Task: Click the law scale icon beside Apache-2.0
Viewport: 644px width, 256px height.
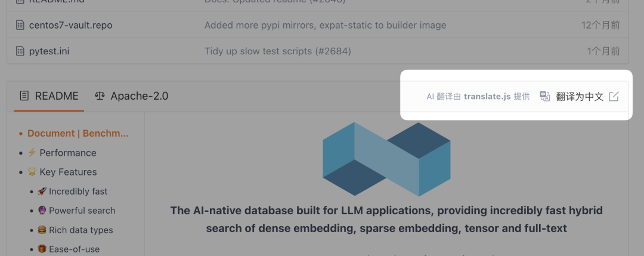Action: click(x=100, y=96)
